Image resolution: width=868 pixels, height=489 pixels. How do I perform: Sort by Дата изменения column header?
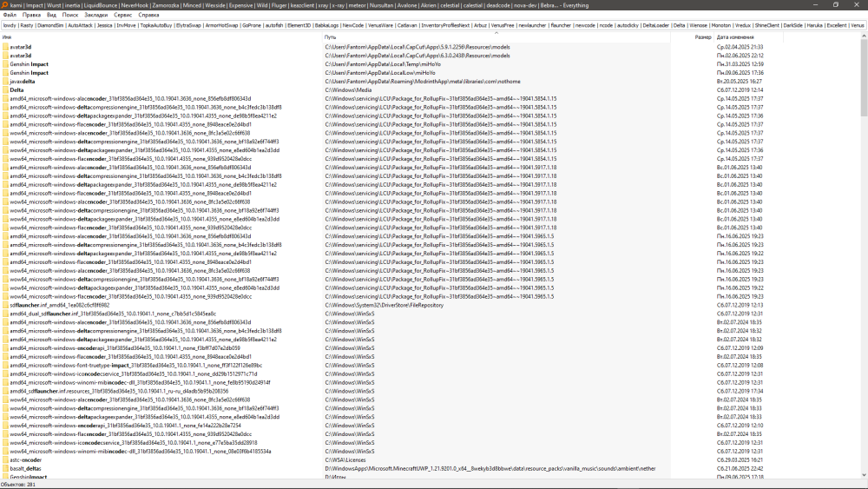pos(735,37)
